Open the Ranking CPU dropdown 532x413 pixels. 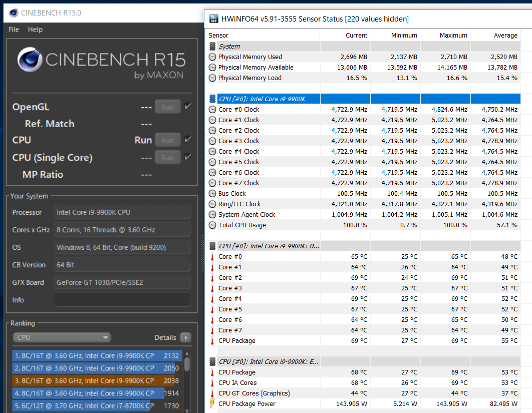pos(62,337)
